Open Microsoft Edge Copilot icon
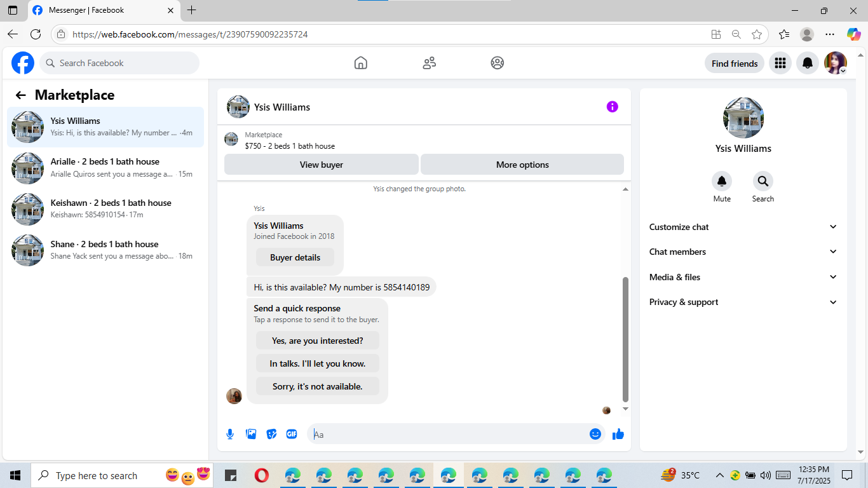 pos(853,34)
